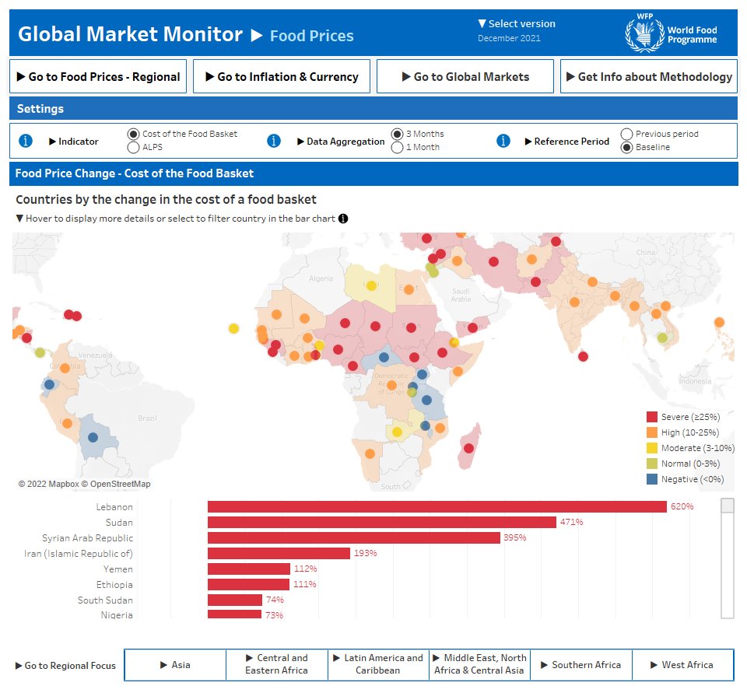Click the Moderate (3-10%) yellow legend swatch

652,448
